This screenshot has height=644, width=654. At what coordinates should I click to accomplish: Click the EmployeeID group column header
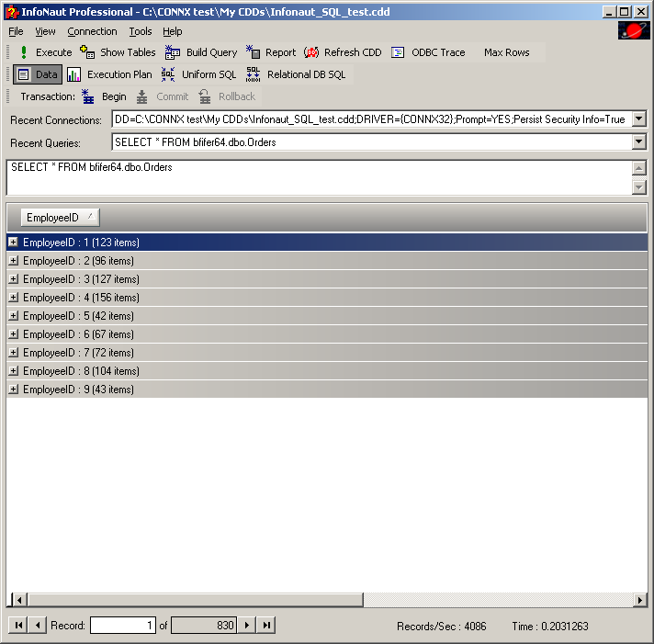click(59, 218)
